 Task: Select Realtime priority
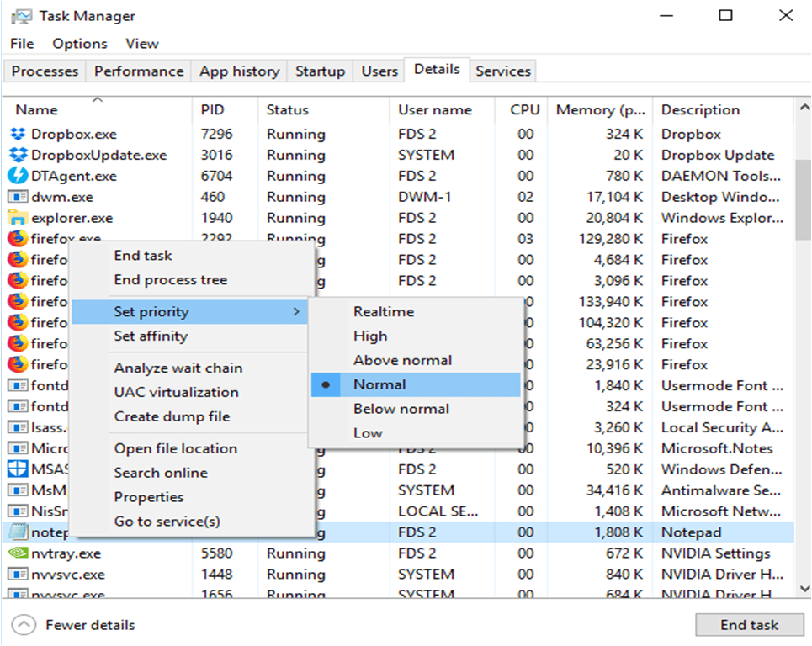(416, 311)
